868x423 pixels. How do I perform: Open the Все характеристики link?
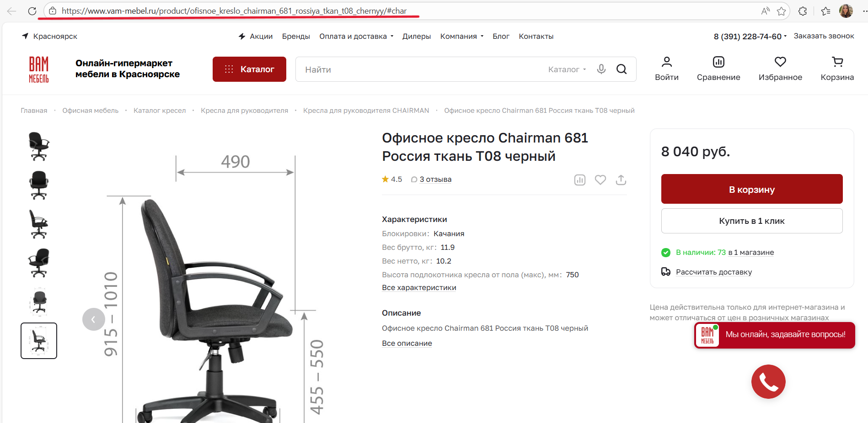pos(419,288)
